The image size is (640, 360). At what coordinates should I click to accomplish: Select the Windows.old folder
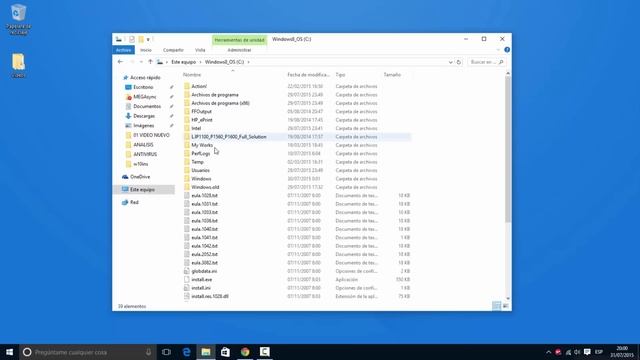[205, 187]
